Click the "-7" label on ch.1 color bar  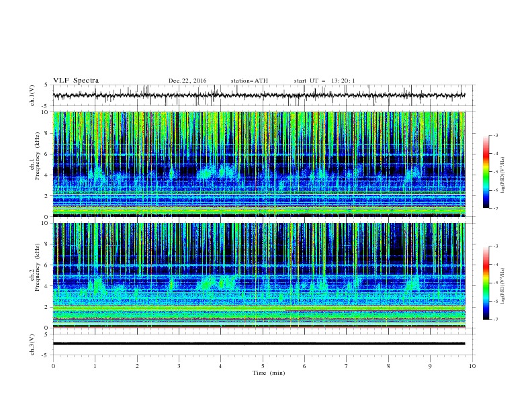pyautogui.click(x=495, y=208)
